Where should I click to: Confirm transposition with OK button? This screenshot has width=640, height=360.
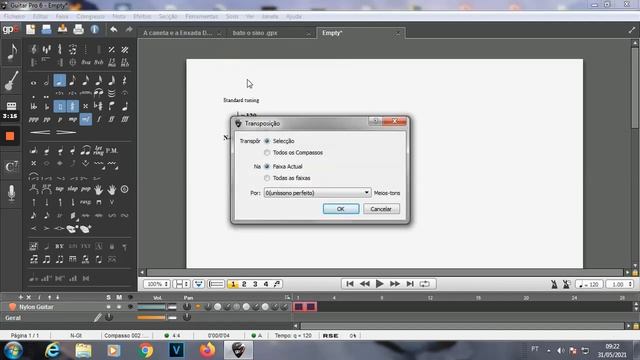(341, 209)
